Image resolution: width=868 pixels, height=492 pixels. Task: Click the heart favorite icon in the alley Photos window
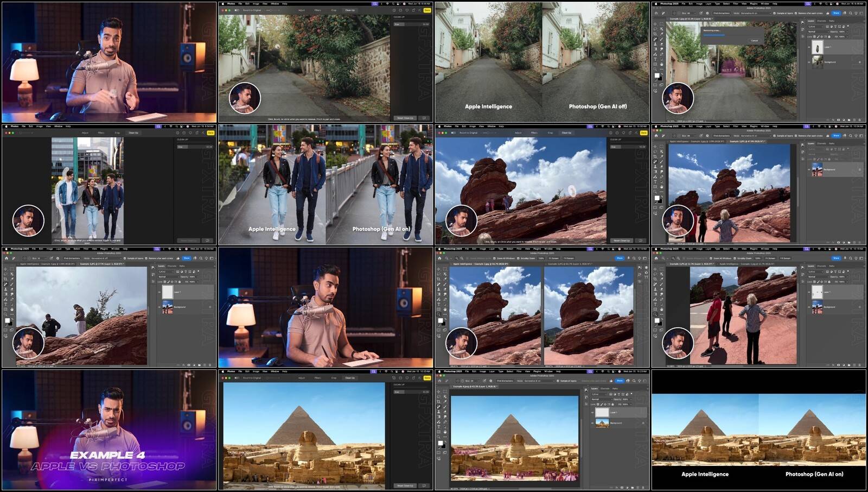click(407, 10)
